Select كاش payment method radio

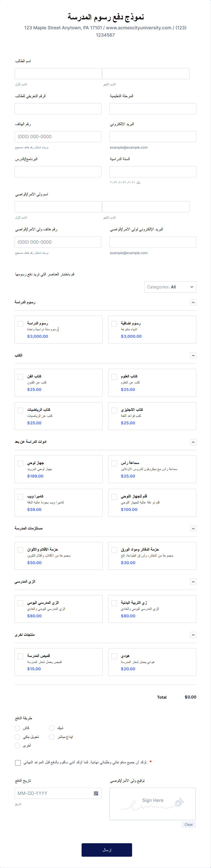(x=17, y=728)
